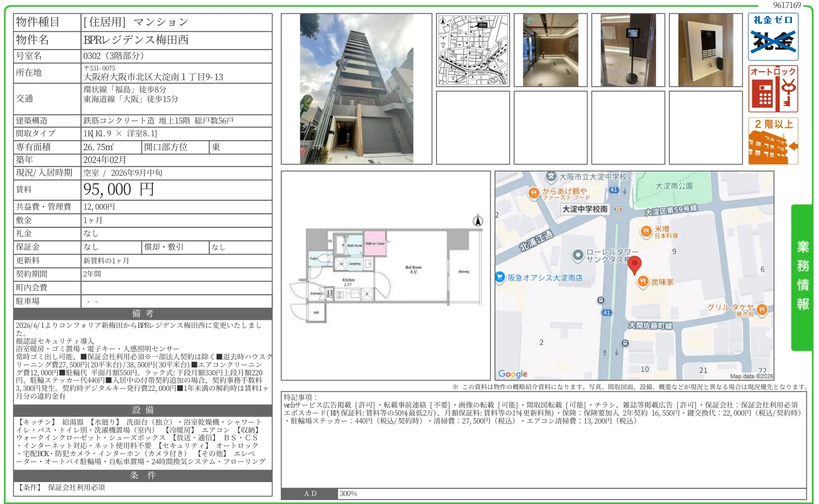Click the 環状線「福島」徒歩8分 transit line
819x504 pixels.
point(125,90)
